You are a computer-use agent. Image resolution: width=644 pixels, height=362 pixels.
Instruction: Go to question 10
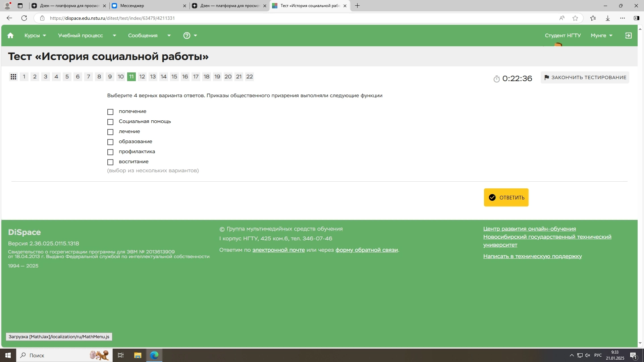[121, 77]
